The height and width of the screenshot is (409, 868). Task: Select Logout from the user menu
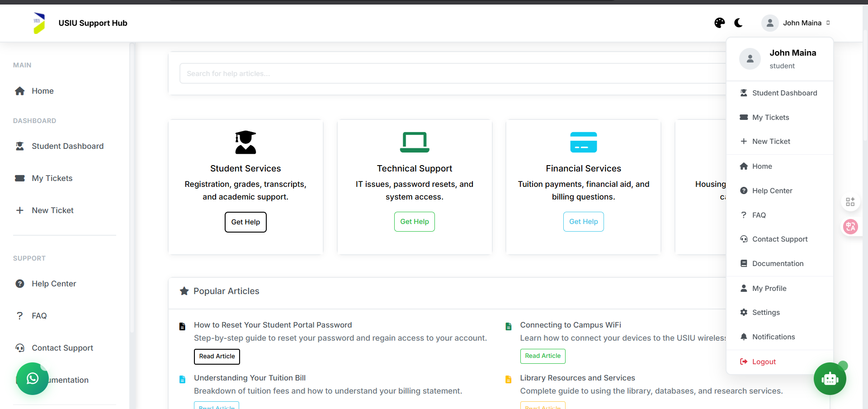[764, 361]
